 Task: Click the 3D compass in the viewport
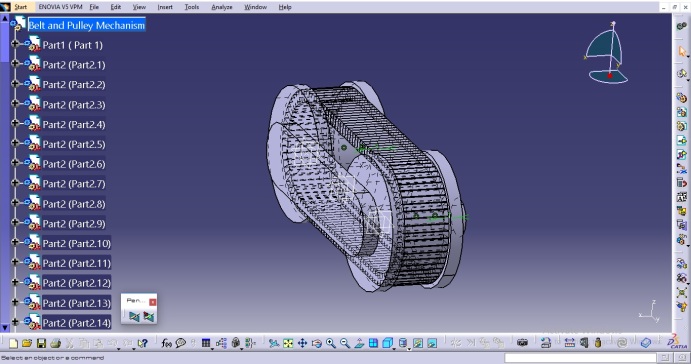click(x=607, y=52)
